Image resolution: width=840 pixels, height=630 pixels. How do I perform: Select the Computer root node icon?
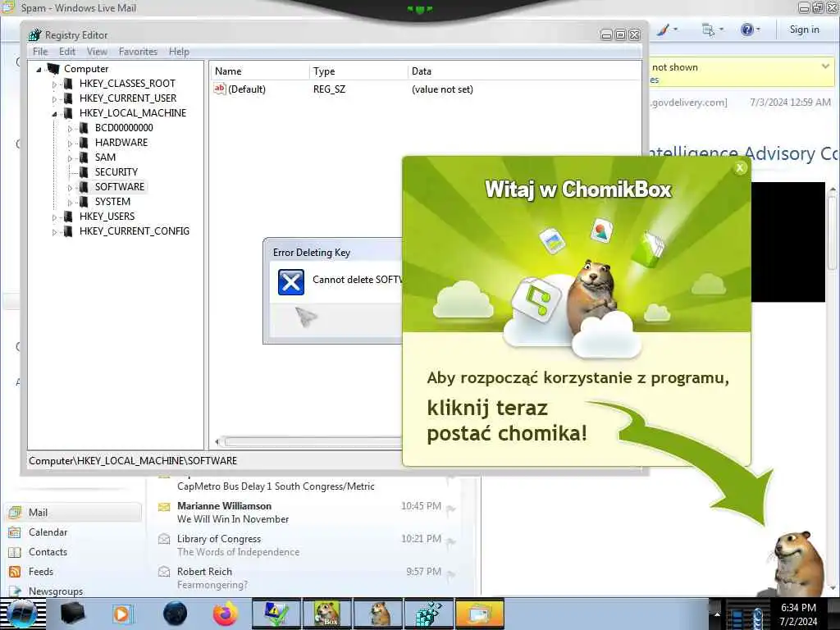point(53,69)
